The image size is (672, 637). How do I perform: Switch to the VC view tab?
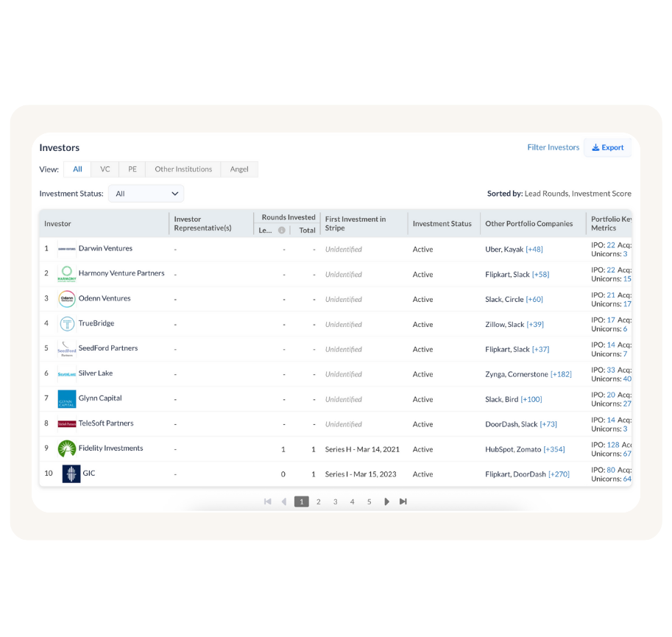[x=105, y=169]
